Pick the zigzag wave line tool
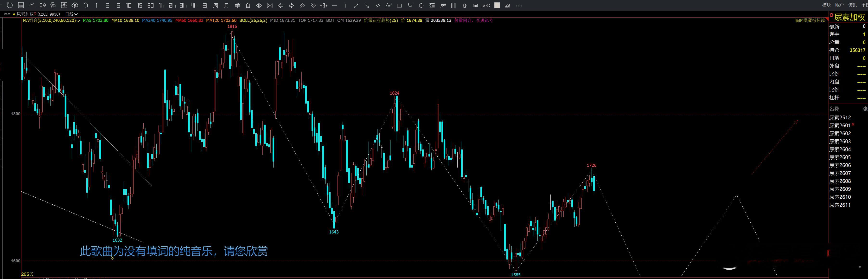Screen dimensions: 868x279 coord(389,5)
